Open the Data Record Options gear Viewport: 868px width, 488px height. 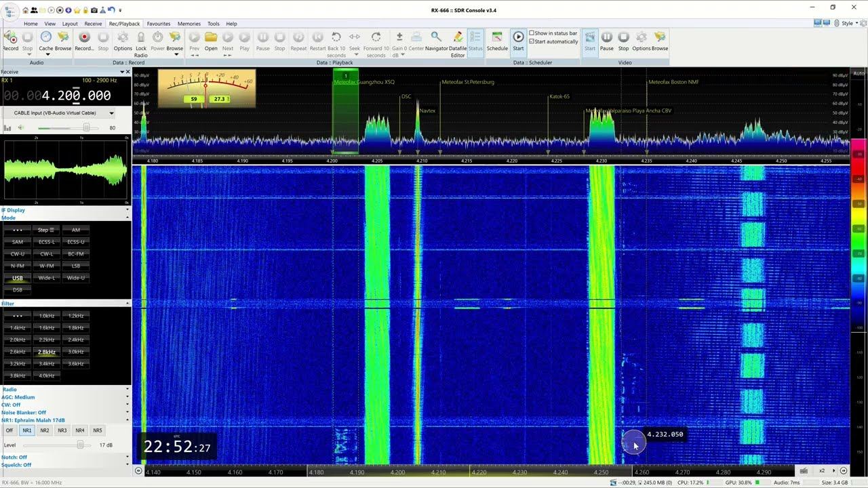click(x=123, y=41)
